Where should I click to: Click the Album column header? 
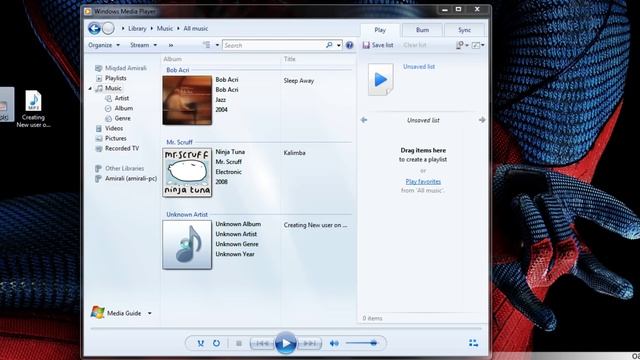173,59
